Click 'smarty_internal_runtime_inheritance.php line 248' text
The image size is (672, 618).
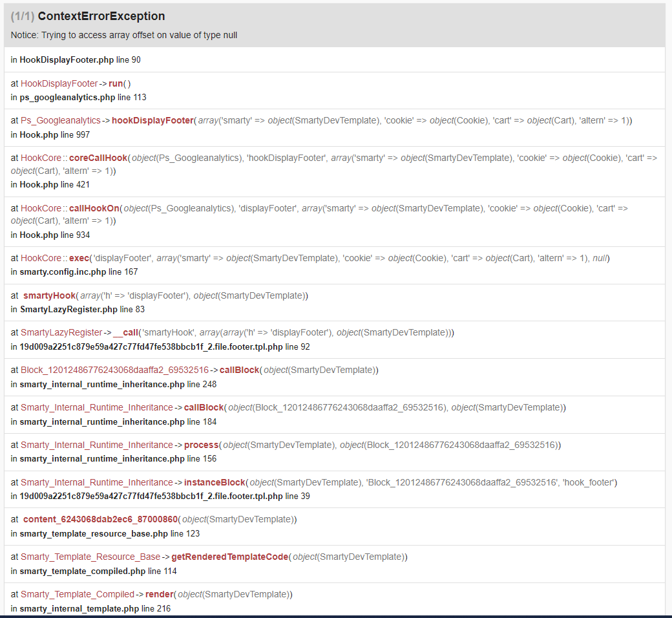pyautogui.click(x=118, y=384)
